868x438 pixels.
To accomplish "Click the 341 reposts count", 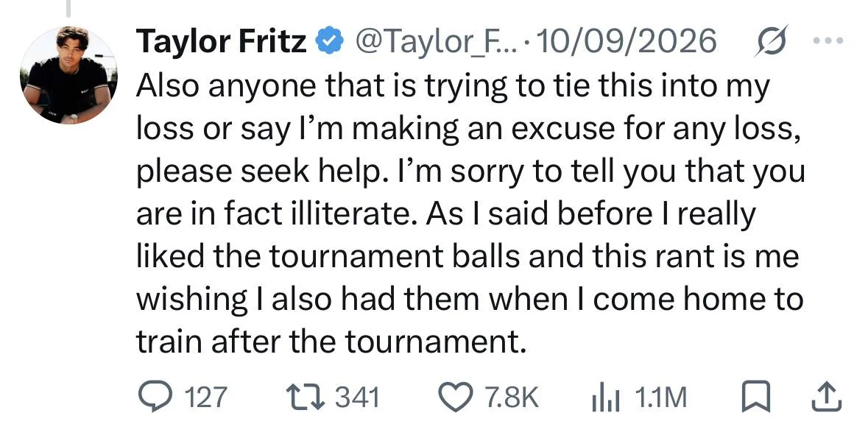I will [358, 398].
